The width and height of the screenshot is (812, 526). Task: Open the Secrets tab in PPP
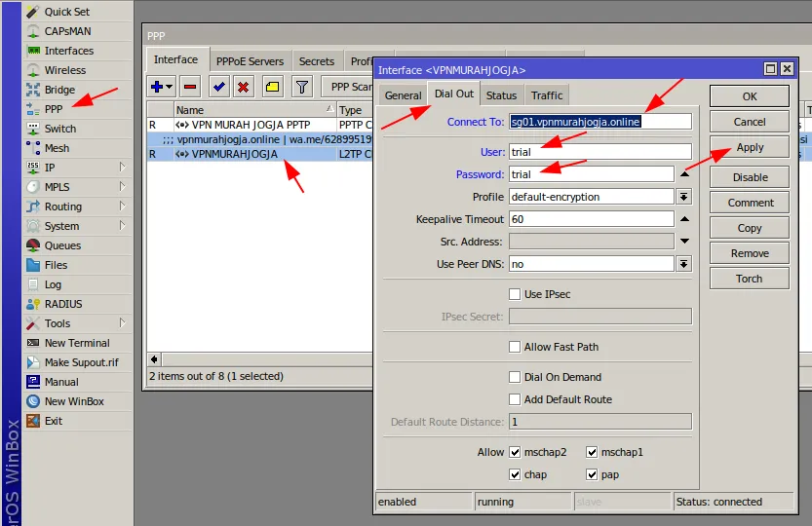(317, 61)
